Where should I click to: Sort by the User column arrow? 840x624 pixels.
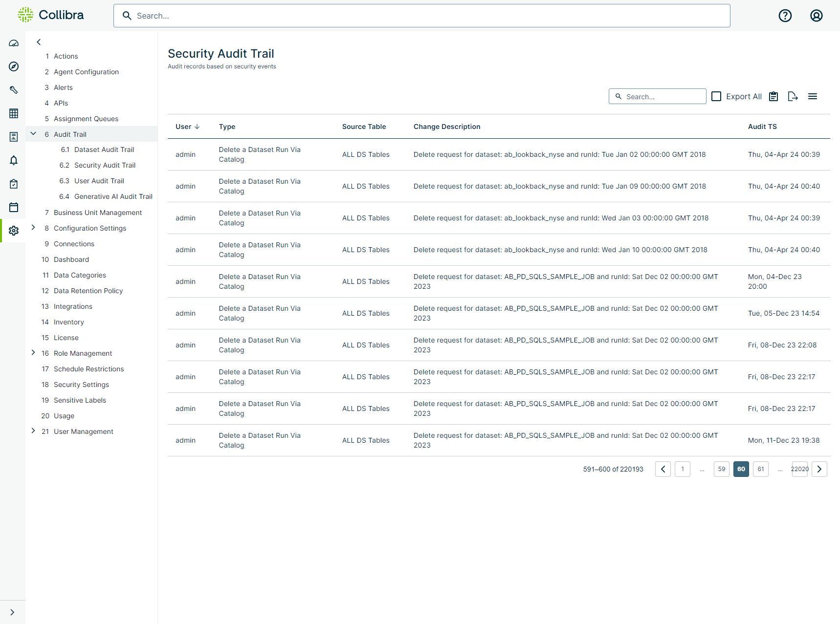(x=197, y=127)
